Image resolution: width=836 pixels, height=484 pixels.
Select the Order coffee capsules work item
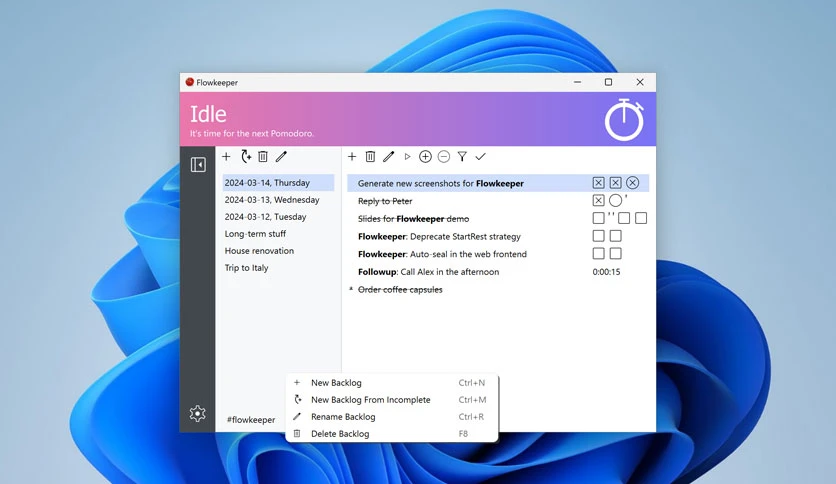(x=400, y=289)
